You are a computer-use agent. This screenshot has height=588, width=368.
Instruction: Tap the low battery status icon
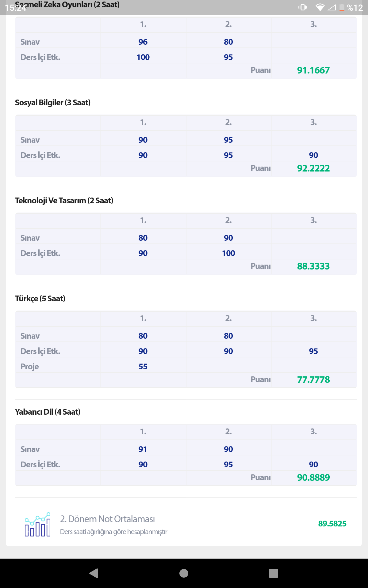click(x=342, y=7)
